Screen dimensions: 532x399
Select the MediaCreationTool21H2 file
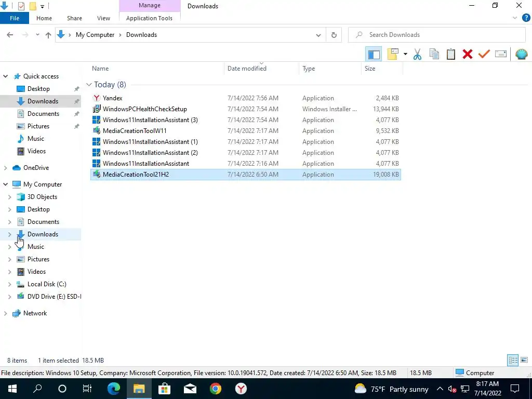click(246, 175)
